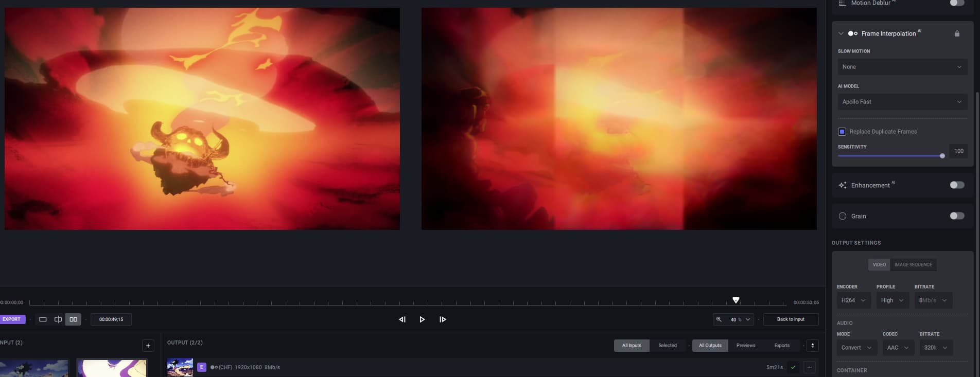Click the purple E export badge

pos(202,367)
